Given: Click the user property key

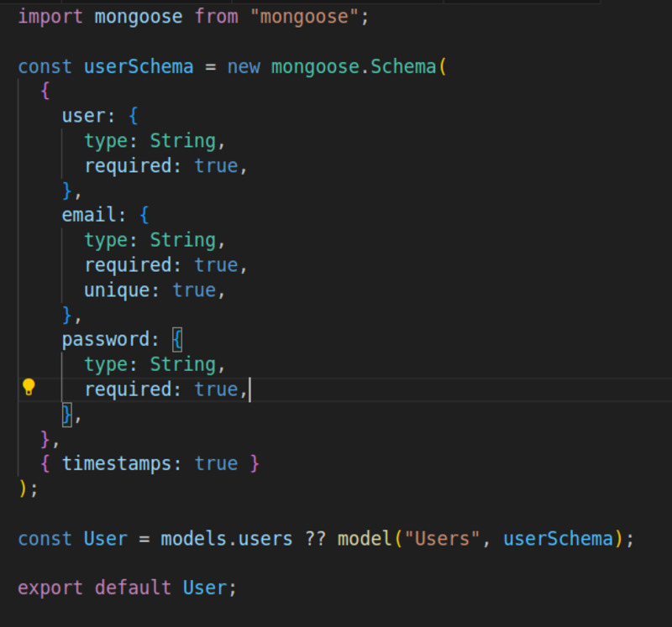Looking at the screenshot, I should click(83, 116).
